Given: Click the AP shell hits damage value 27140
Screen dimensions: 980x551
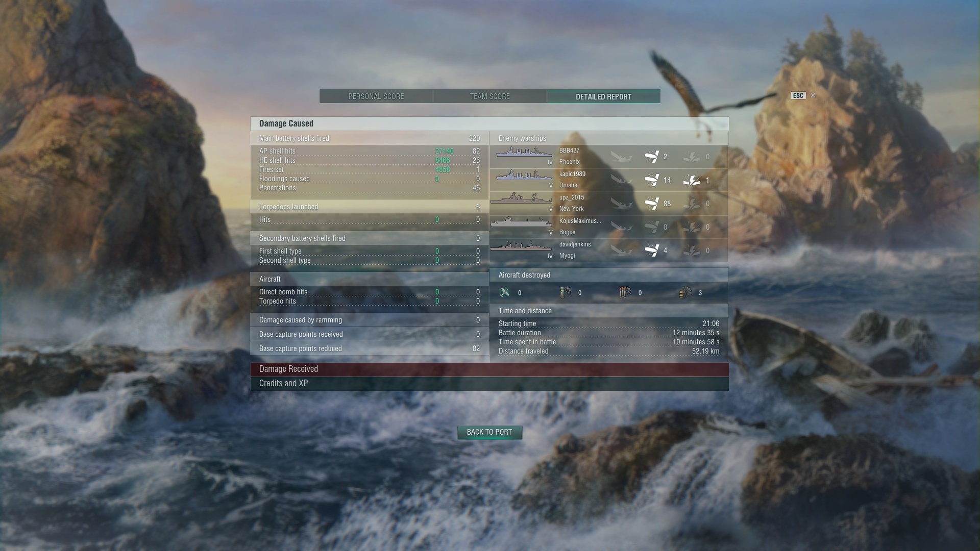Looking at the screenshot, I should point(444,151).
